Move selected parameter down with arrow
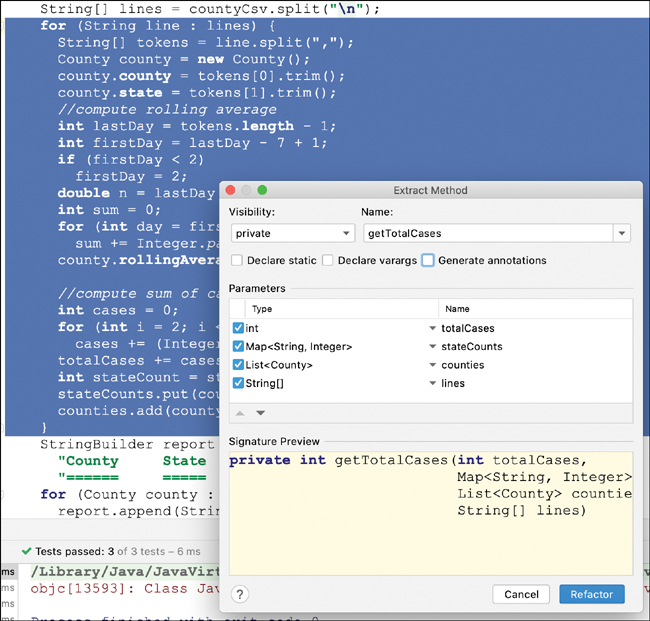The image size is (650, 621). (260, 413)
